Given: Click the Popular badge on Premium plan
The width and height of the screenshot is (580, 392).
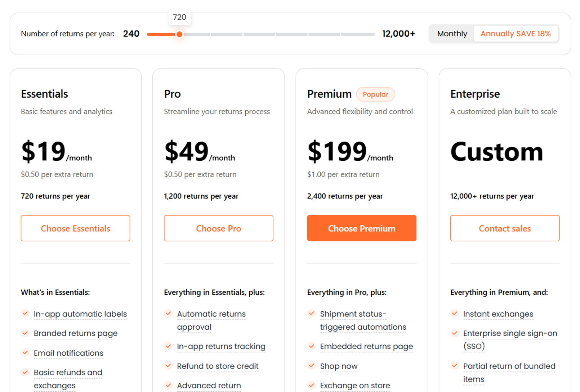Looking at the screenshot, I should pos(375,94).
